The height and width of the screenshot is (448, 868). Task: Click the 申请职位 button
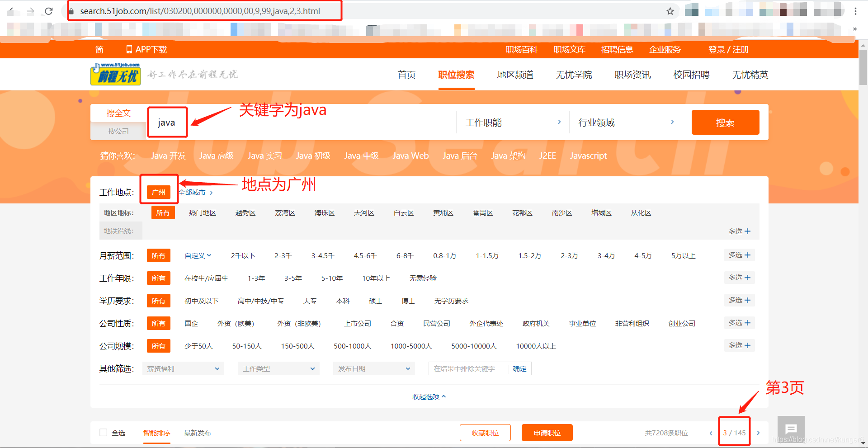coord(547,433)
